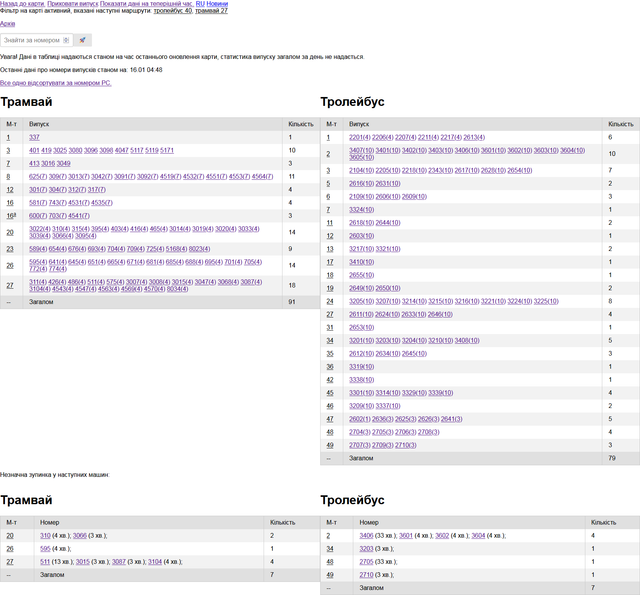The image size is (640, 595).
Task: Open trolleybus vehicle 2109(10) link
Action: [x=362, y=197]
